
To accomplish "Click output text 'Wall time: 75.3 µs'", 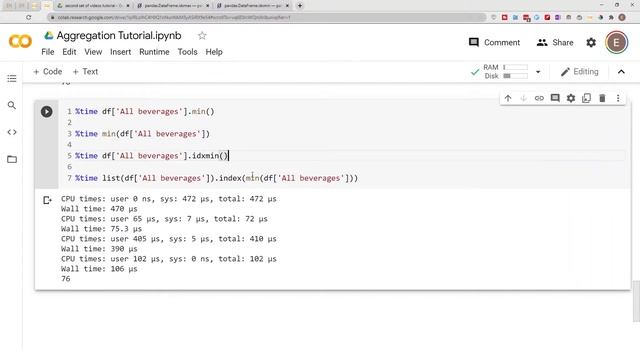I will [x=101, y=229].
